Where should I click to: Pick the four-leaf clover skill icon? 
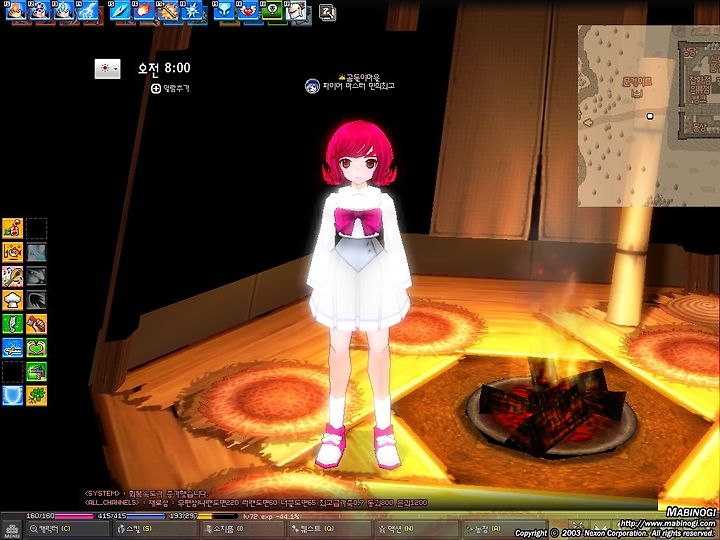point(36,395)
